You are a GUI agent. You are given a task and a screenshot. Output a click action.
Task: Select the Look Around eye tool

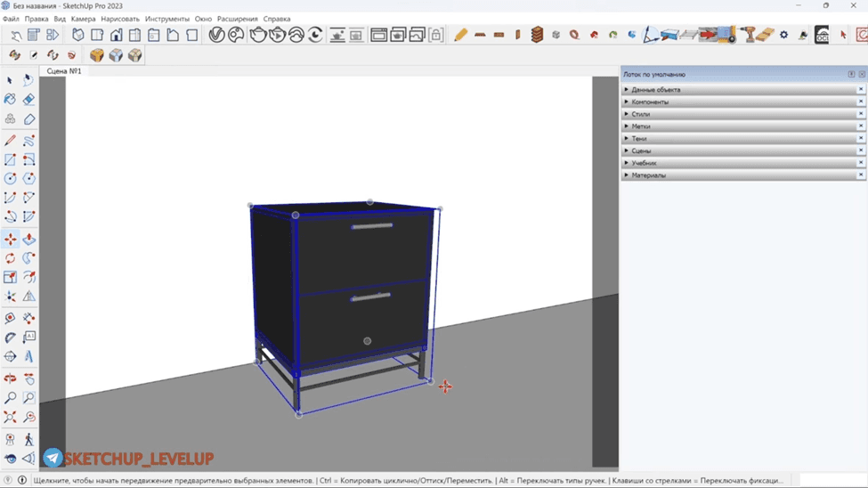coord(10,459)
